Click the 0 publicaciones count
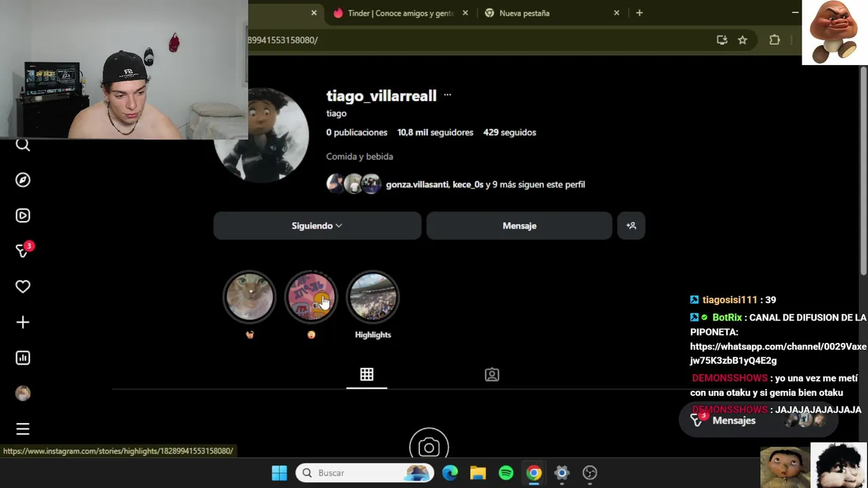 pyautogui.click(x=357, y=132)
